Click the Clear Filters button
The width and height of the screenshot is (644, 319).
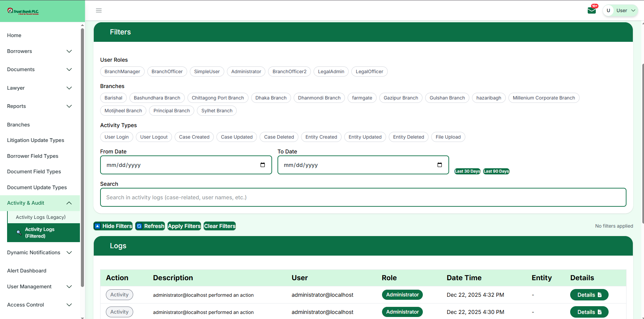(x=219, y=226)
